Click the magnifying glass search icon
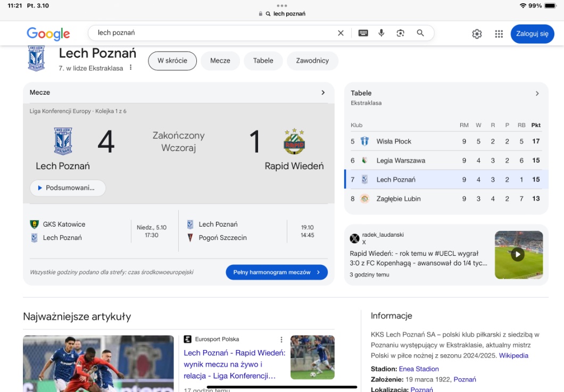The height and width of the screenshot is (392, 564). pyautogui.click(x=420, y=33)
